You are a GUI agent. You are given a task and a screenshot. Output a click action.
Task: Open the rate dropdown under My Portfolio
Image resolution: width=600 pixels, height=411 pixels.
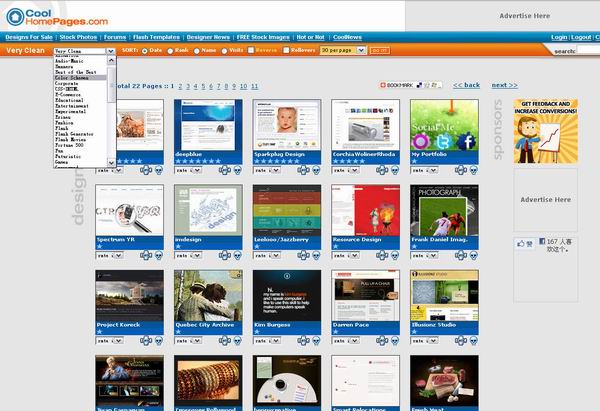424,170
